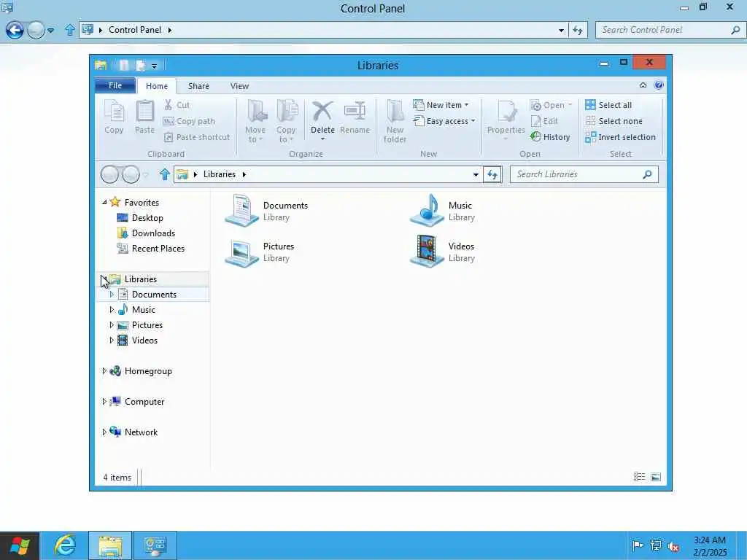Expand the Homegroup tree node

tap(104, 371)
